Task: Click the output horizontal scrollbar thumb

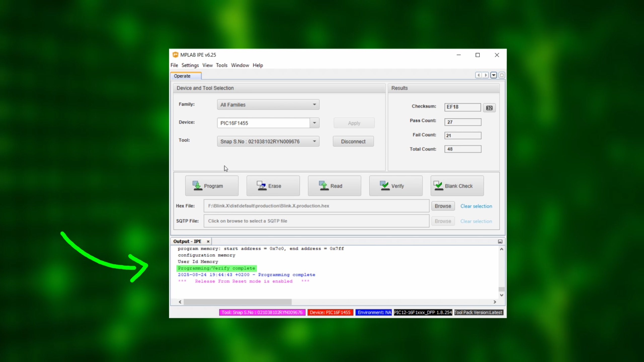Action: pos(237,302)
